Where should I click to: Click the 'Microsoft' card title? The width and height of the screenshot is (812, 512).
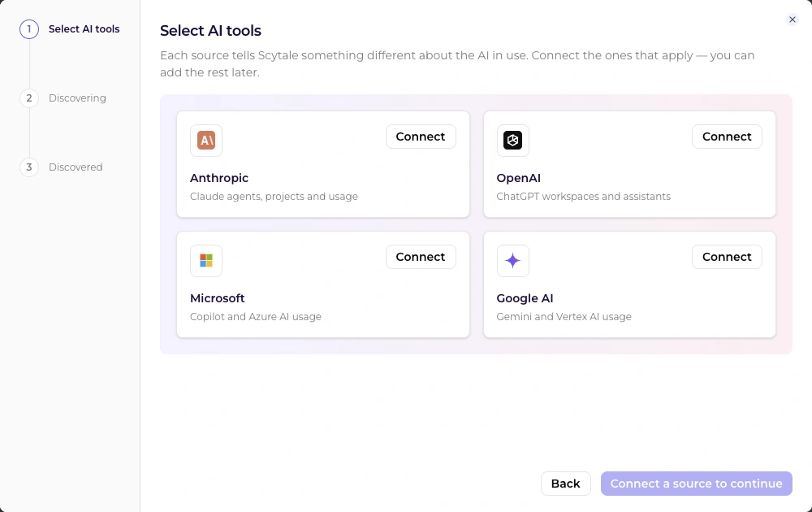[x=217, y=298]
